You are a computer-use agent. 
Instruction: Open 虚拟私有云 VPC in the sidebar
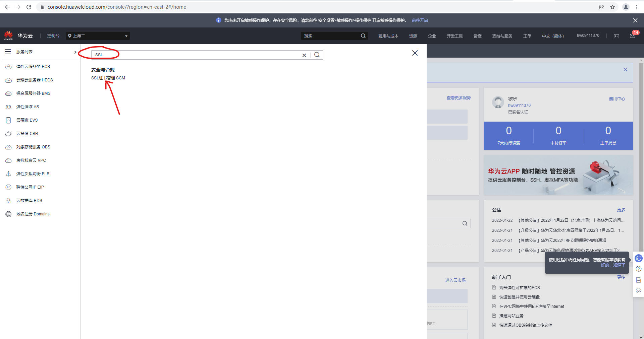click(31, 160)
